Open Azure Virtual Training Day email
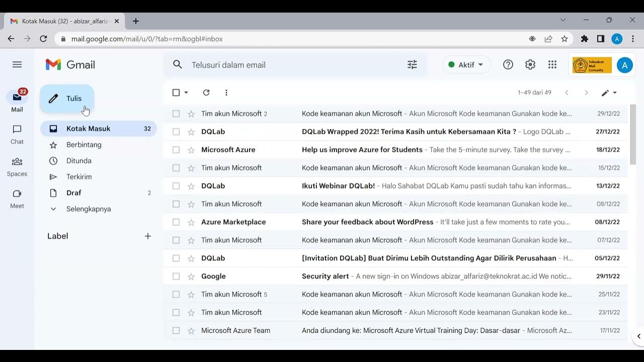This screenshot has height=362, width=644. pyautogui.click(x=396, y=330)
